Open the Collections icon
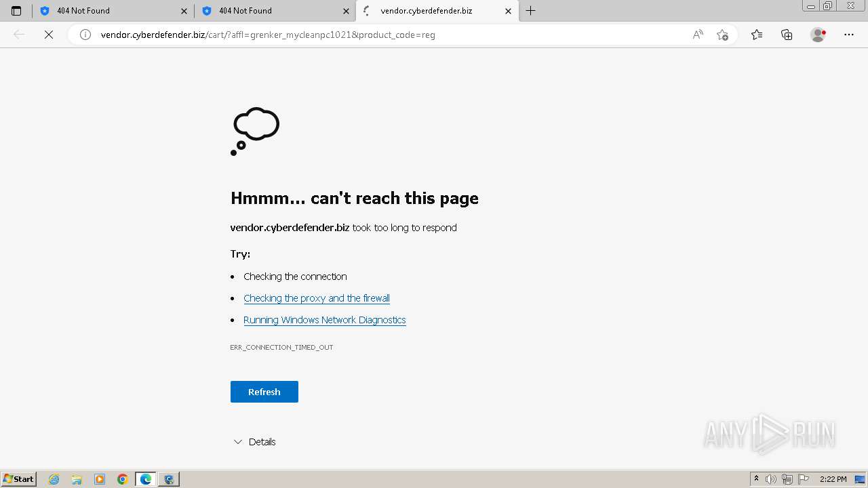 [787, 35]
